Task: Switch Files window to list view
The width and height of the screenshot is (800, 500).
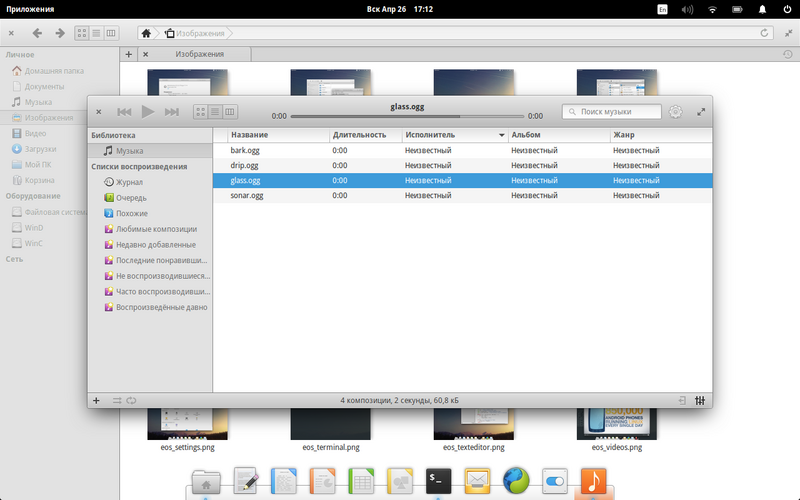Action: click(x=96, y=33)
